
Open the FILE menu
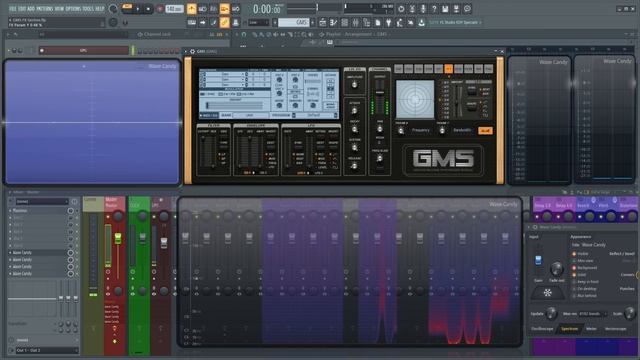tap(12, 9)
